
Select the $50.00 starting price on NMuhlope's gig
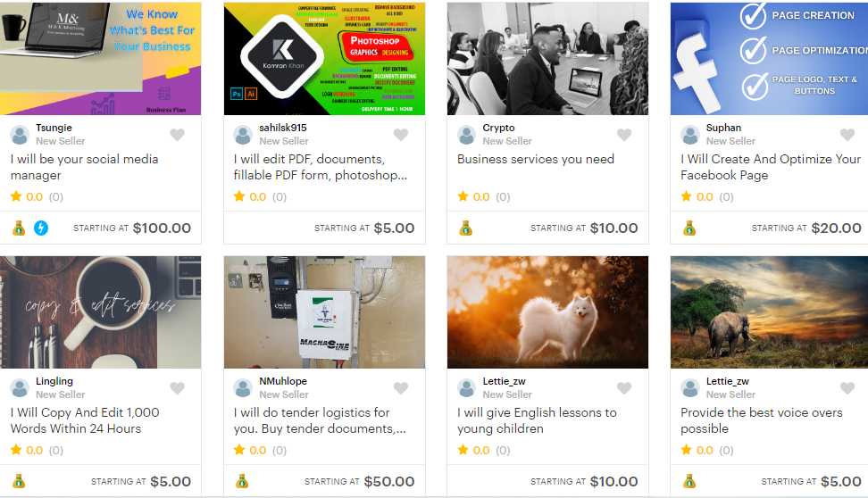pos(388,481)
